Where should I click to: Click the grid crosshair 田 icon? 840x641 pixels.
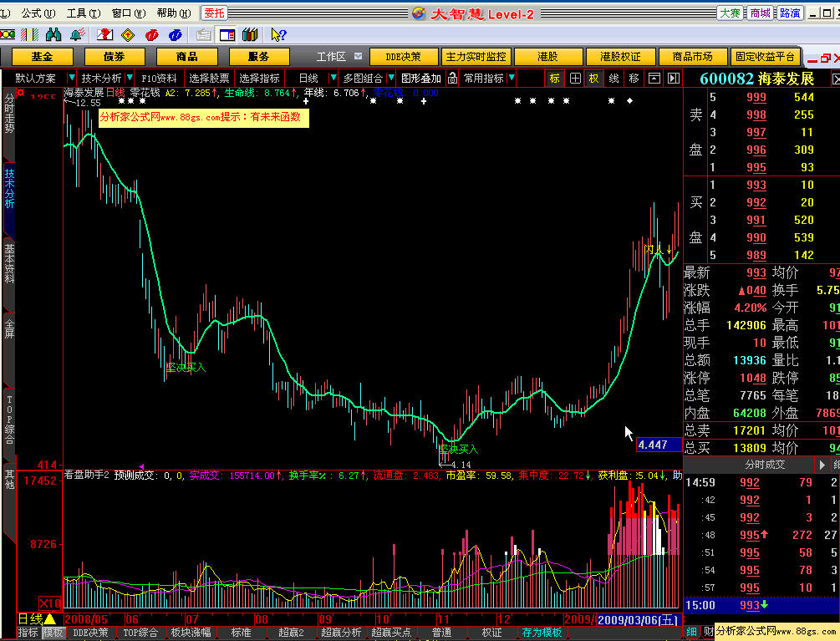(575, 79)
